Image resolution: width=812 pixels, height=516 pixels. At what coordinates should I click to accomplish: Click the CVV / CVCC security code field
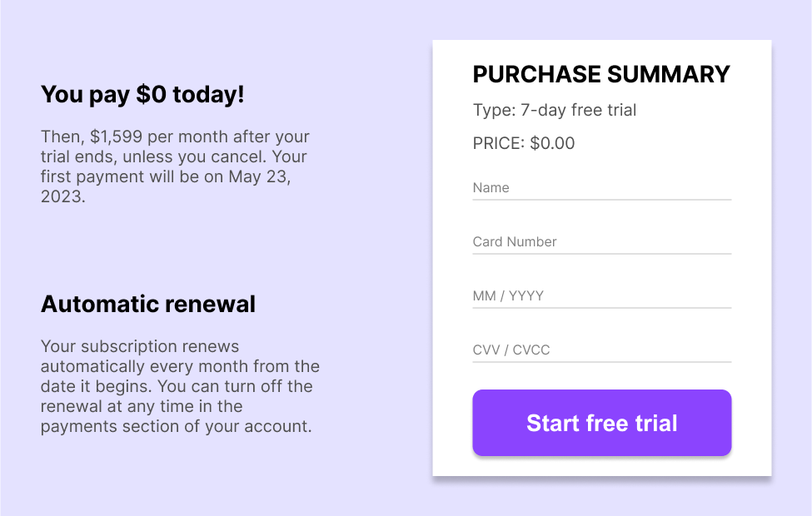click(602, 350)
